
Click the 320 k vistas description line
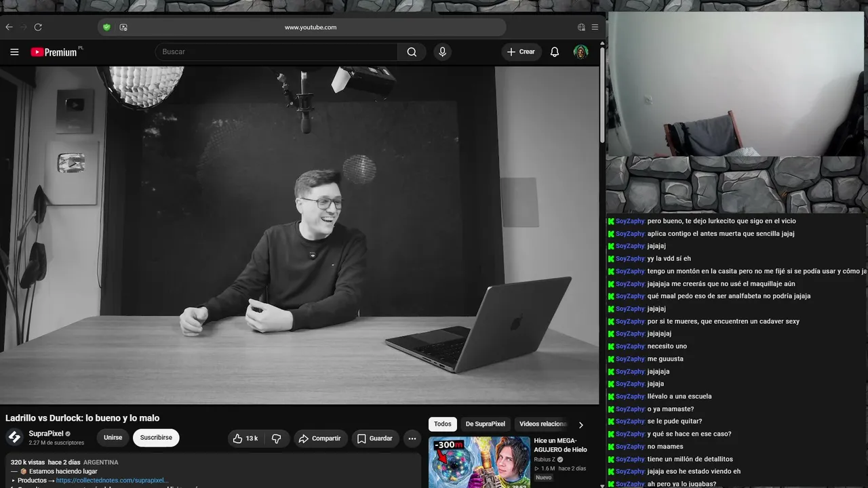tap(64, 462)
